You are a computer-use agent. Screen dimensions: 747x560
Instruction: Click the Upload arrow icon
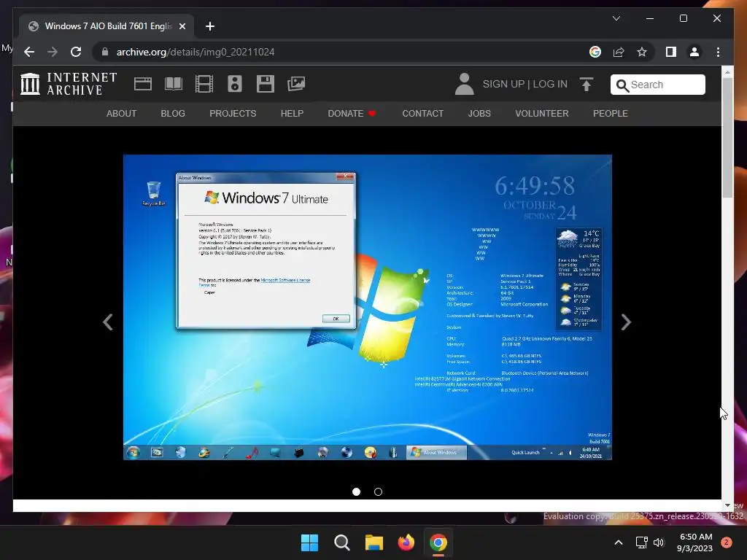click(587, 85)
